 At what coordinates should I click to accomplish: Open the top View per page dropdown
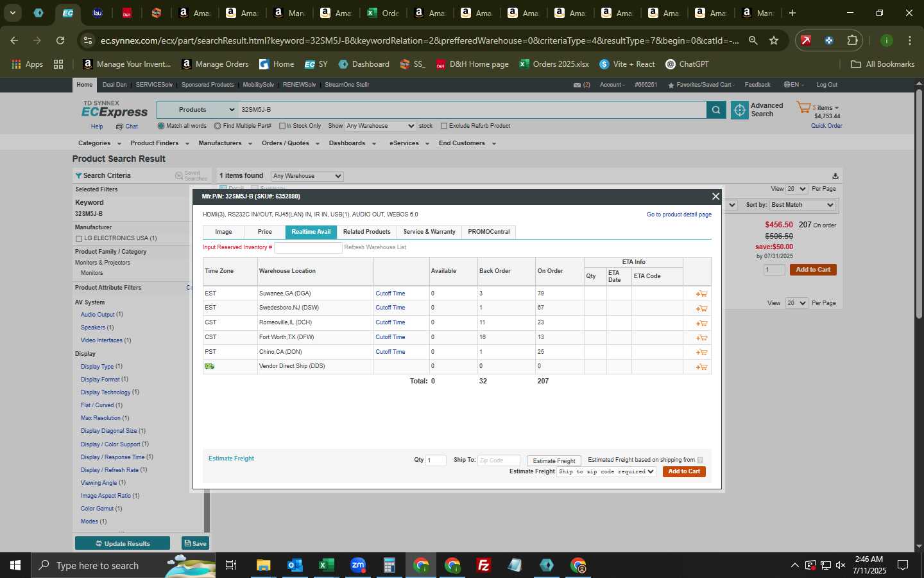tap(796, 189)
